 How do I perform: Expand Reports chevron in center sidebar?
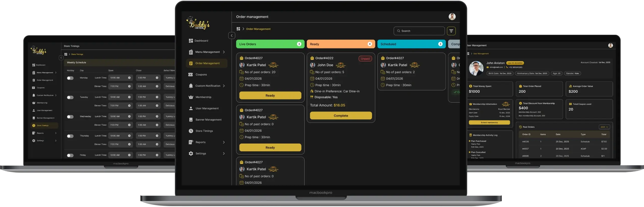coord(224,142)
